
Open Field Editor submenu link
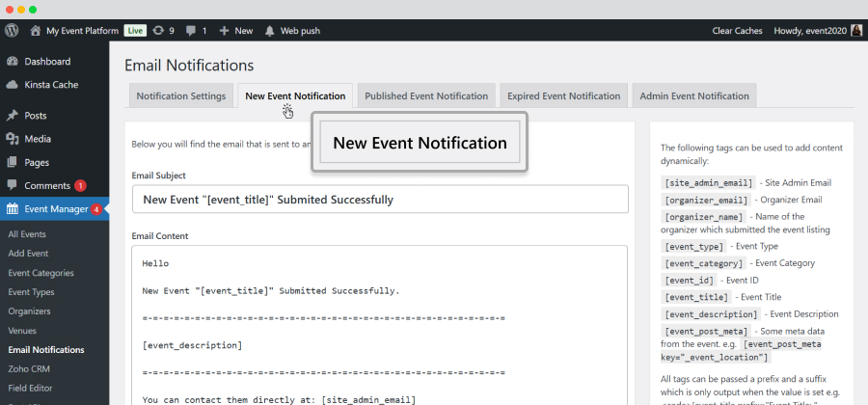coord(31,389)
